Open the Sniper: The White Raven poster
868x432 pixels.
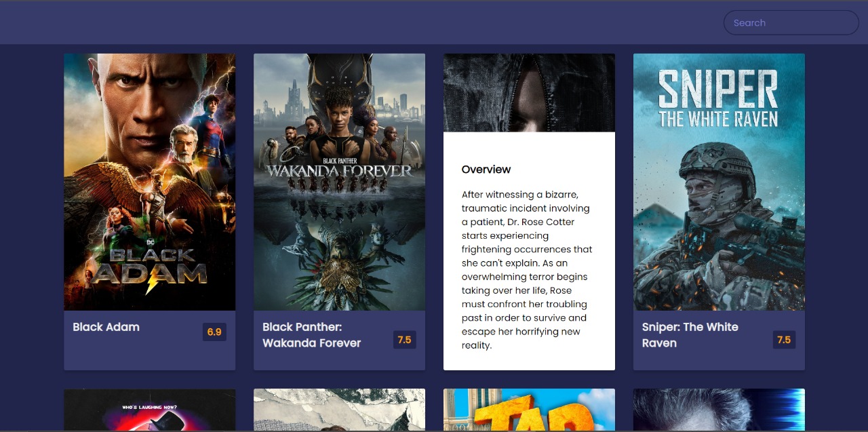[x=719, y=182]
